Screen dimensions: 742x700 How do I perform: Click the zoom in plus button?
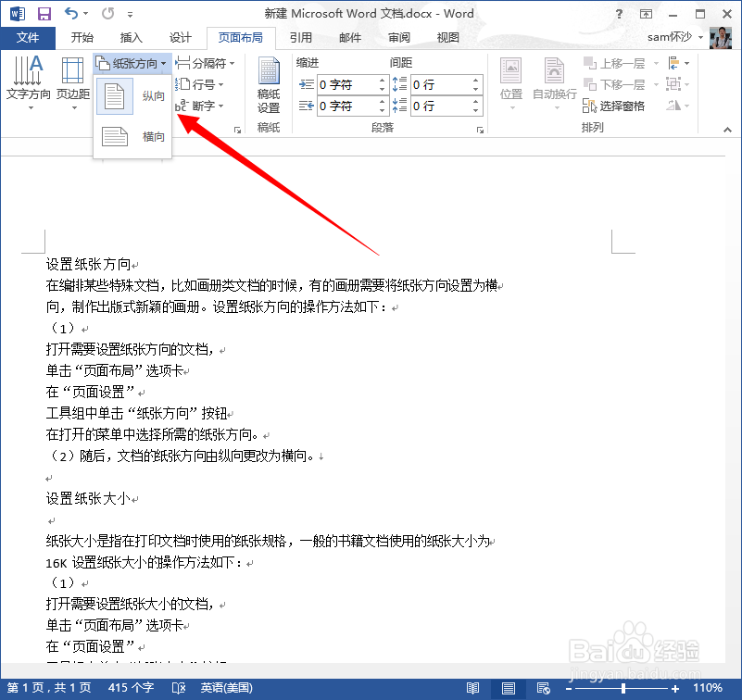(x=675, y=689)
